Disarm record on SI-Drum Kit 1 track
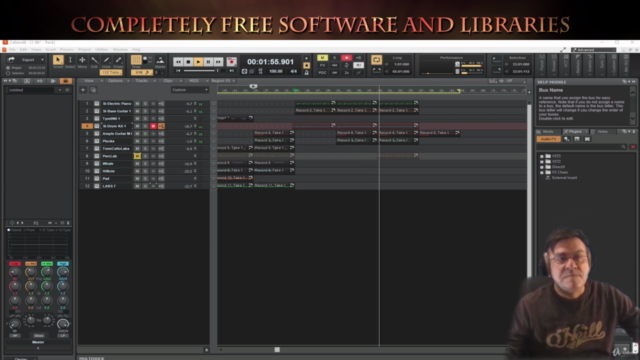 click(x=153, y=126)
